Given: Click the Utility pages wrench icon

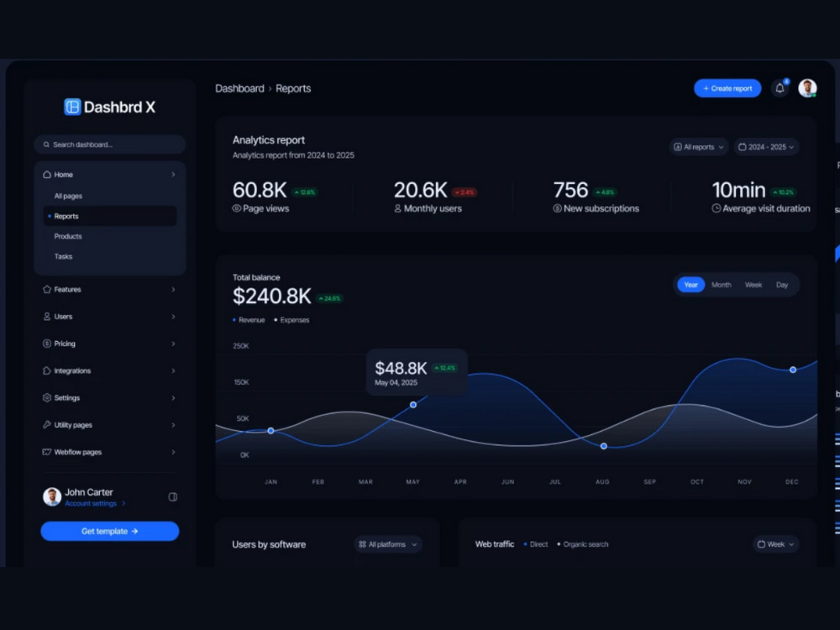Looking at the screenshot, I should (46, 425).
